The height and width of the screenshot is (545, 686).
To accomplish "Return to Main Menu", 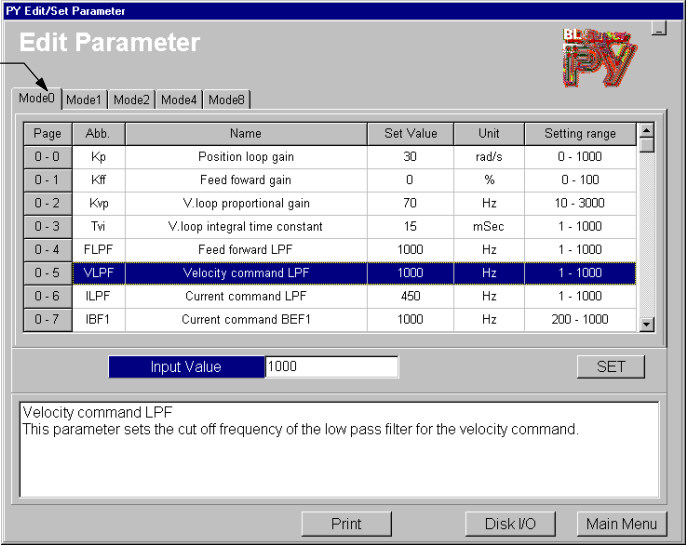I will [621, 524].
